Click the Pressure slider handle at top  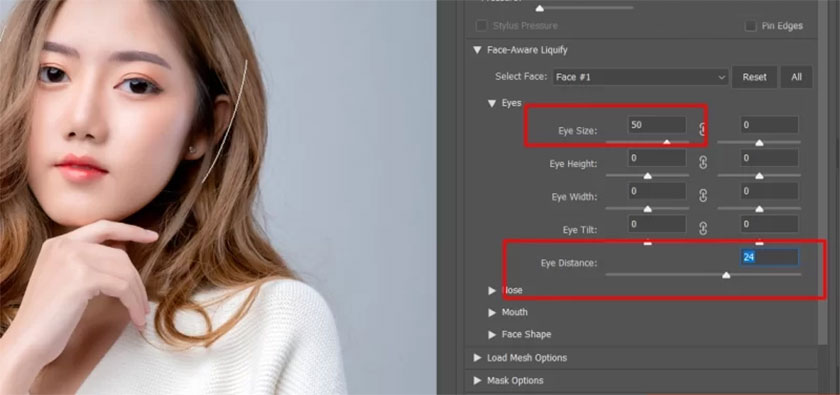(x=539, y=8)
